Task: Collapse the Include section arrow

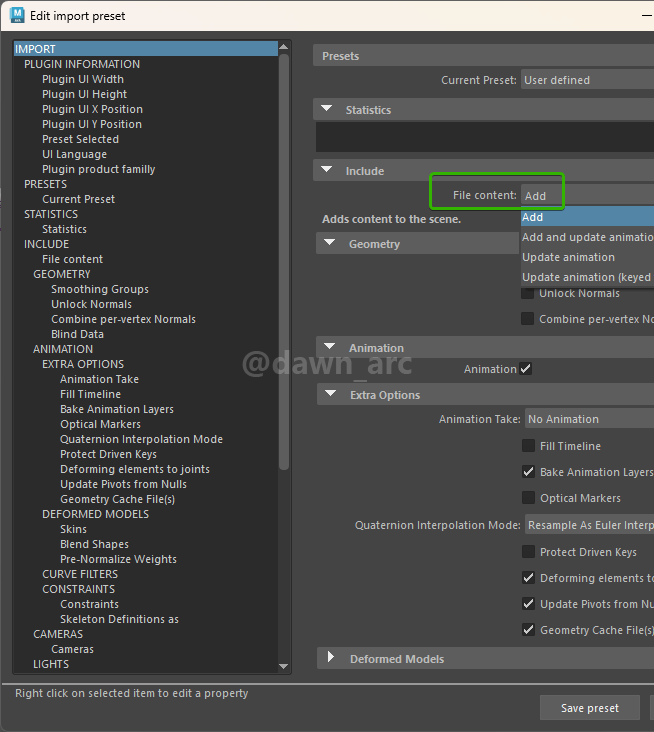Action: pyautogui.click(x=327, y=171)
